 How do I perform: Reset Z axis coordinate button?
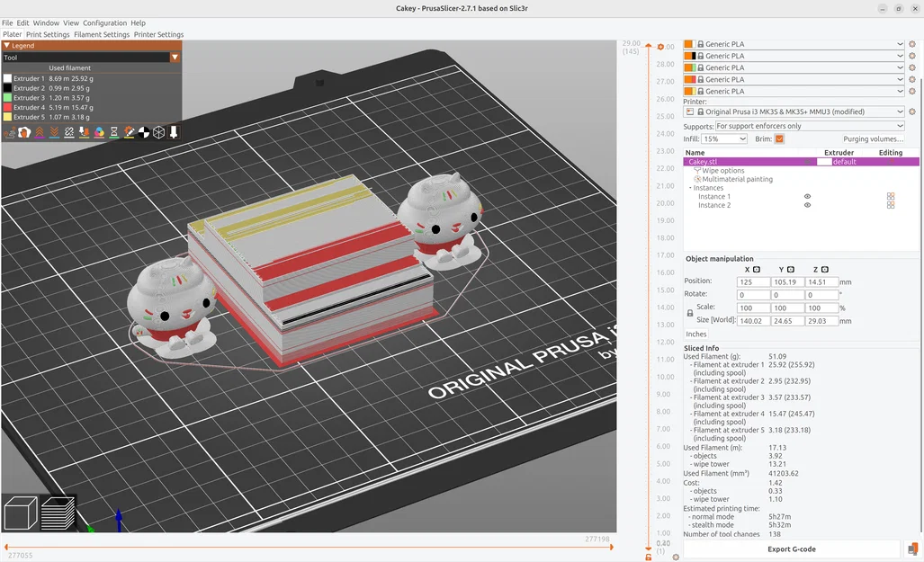[825, 269]
